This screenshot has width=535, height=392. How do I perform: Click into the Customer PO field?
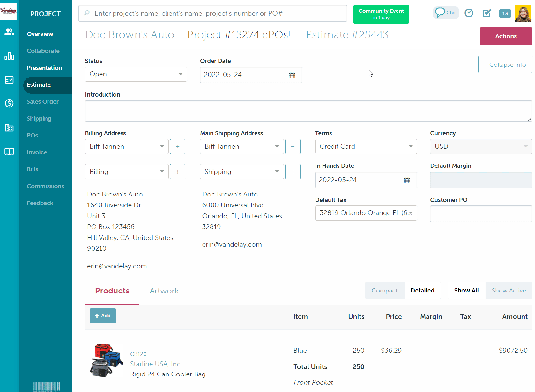point(481,214)
